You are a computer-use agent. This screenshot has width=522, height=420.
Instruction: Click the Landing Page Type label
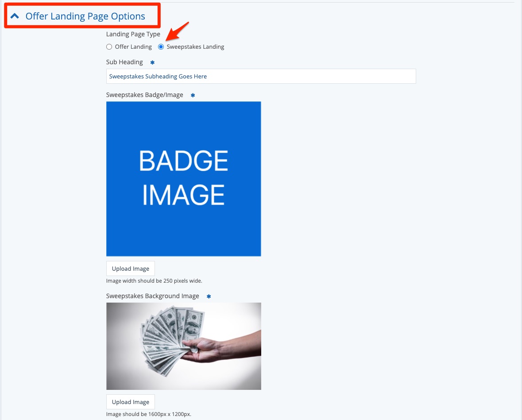coord(133,34)
